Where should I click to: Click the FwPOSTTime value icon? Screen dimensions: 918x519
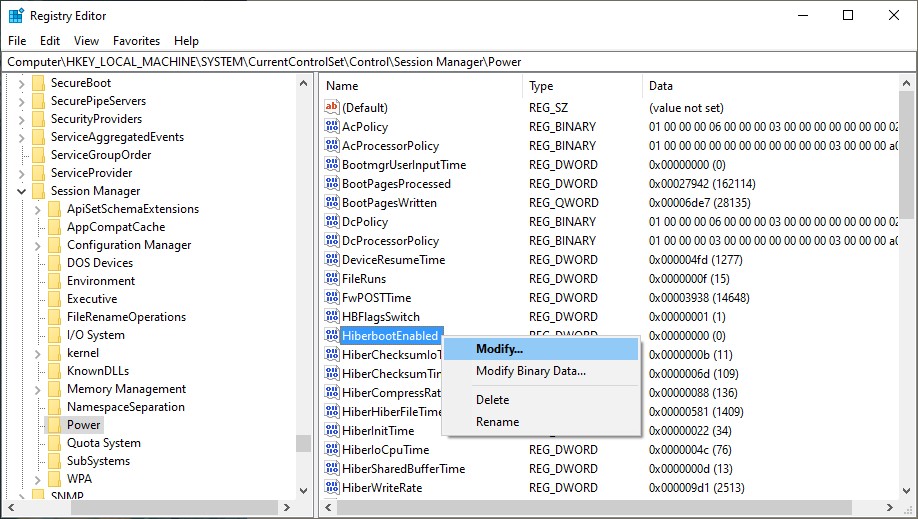coord(332,297)
